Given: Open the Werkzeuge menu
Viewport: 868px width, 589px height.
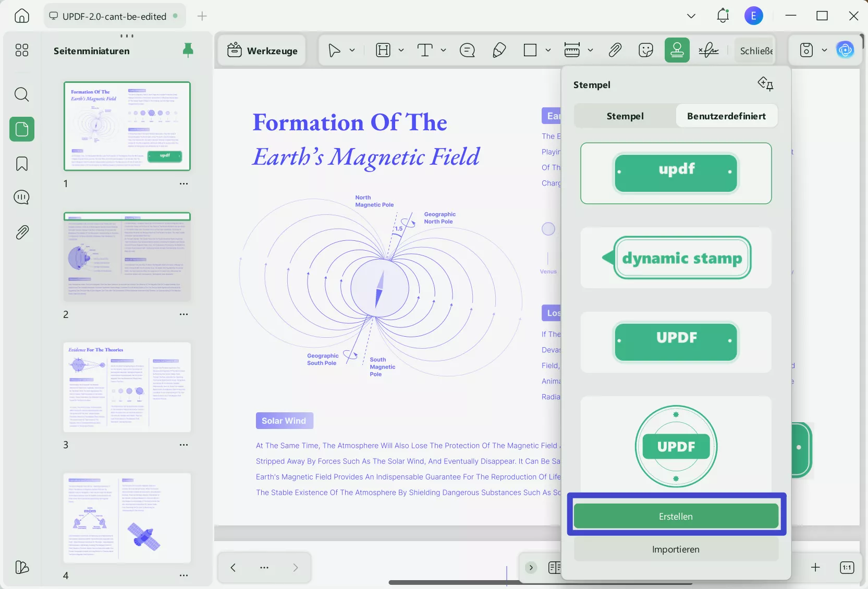Looking at the screenshot, I should [x=262, y=51].
